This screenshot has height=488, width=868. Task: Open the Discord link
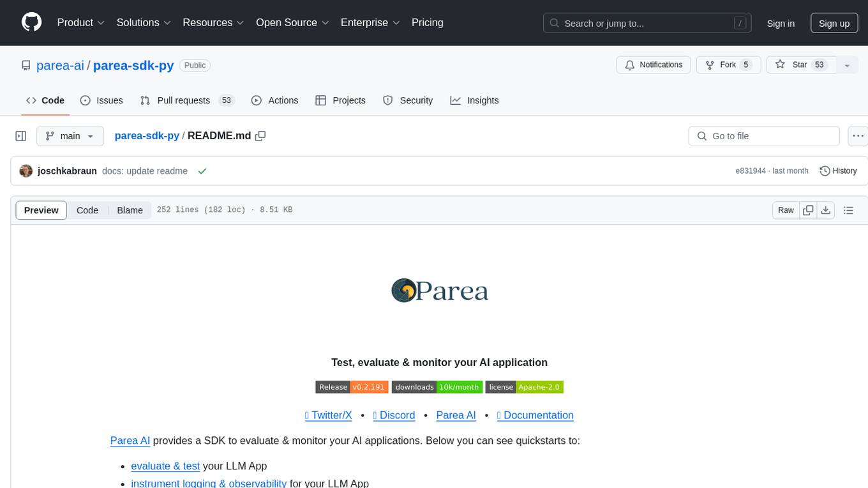point(394,415)
